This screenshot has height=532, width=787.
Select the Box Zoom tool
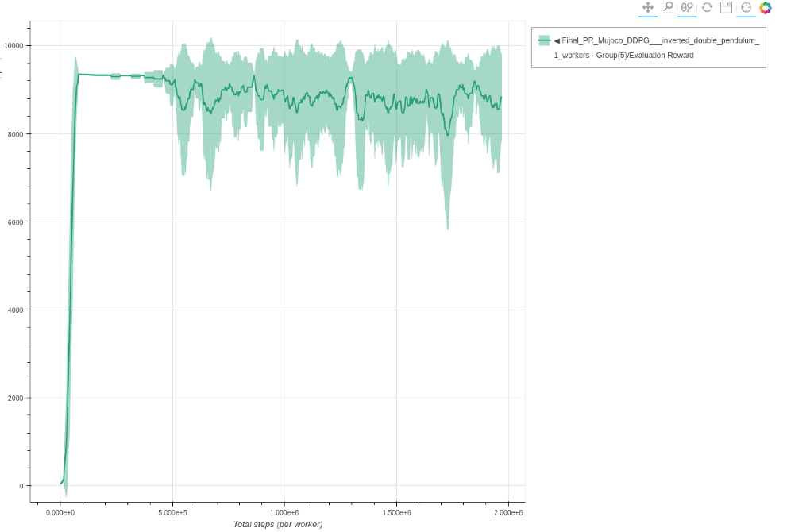(x=667, y=7)
